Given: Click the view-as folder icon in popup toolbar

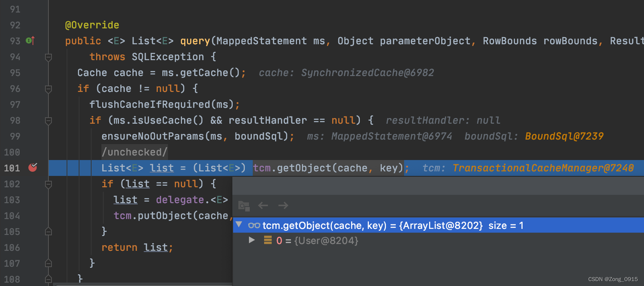Looking at the screenshot, I should click(244, 206).
